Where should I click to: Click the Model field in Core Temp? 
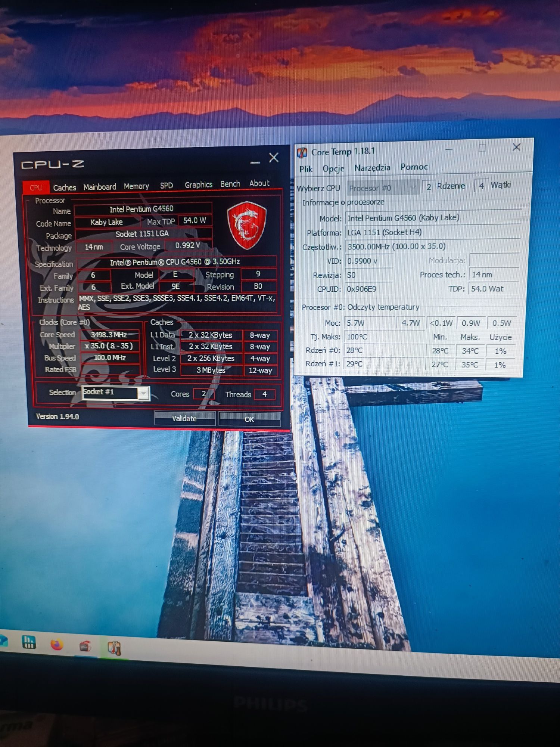(433, 218)
